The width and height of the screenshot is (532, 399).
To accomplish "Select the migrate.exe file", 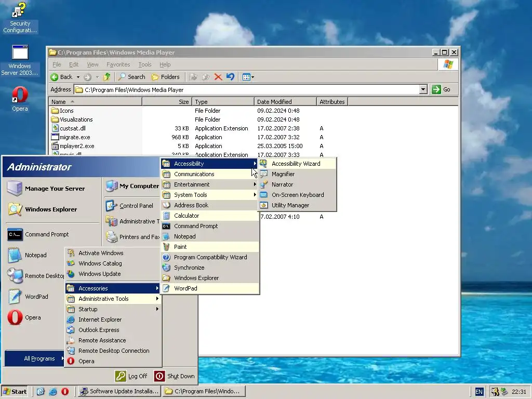I will click(71, 137).
